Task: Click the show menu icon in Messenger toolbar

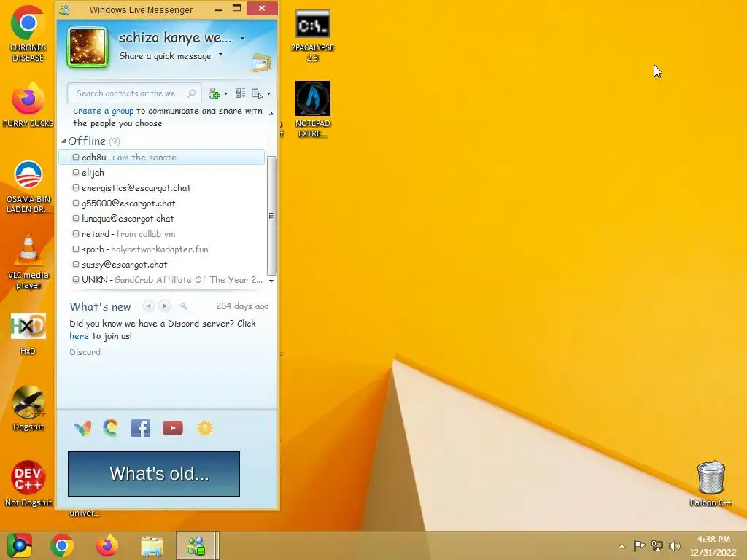Action: pyautogui.click(x=258, y=93)
